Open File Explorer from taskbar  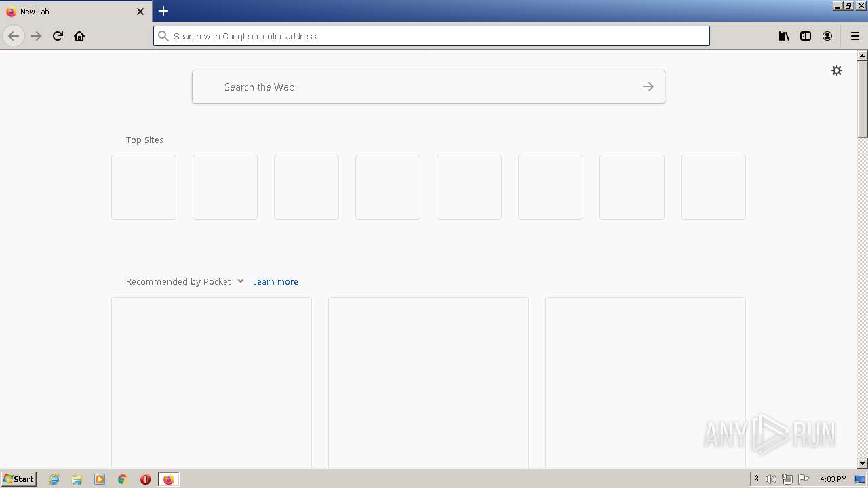tap(77, 479)
